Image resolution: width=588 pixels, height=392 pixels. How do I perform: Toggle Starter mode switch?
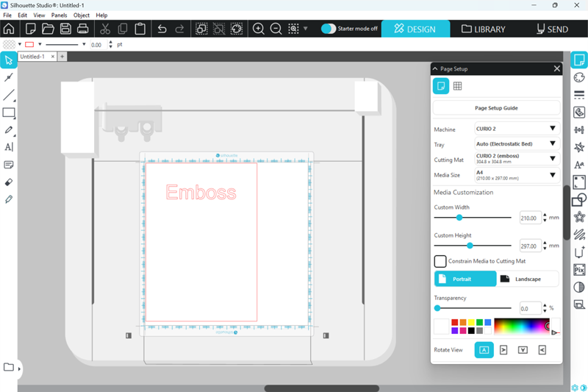point(329,29)
